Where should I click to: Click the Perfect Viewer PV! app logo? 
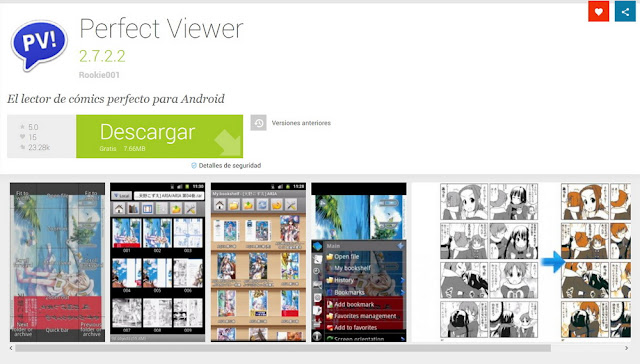point(39,45)
